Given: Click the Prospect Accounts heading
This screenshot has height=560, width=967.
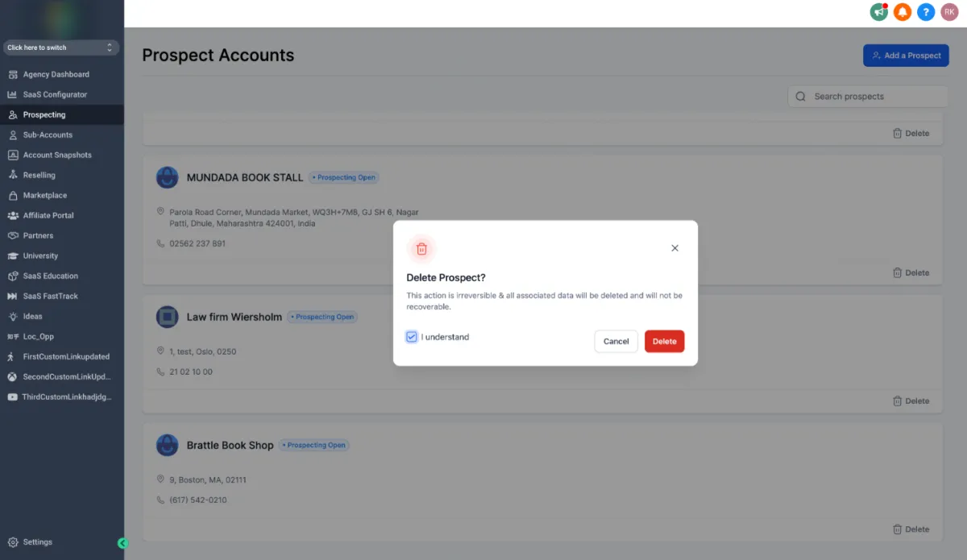Looking at the screenshot, I should (218, 56).
